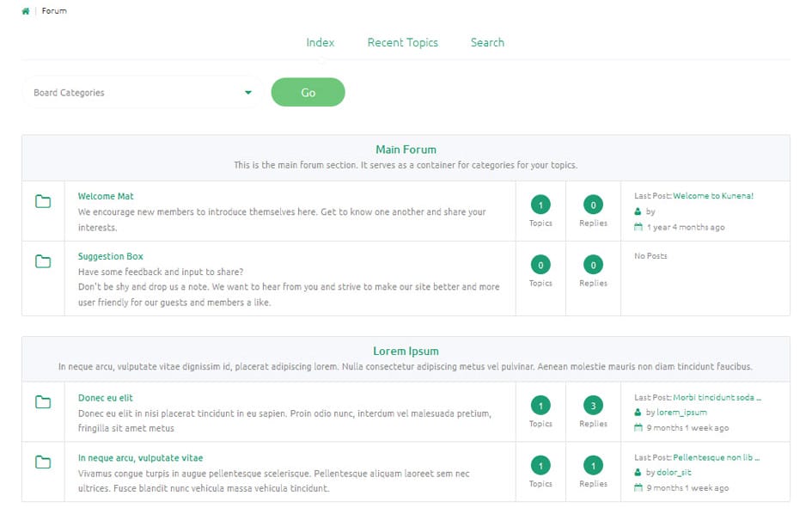Click folder icon beside In neque arcu
Screen dimensions: 812x514
[x=43, y=462]
